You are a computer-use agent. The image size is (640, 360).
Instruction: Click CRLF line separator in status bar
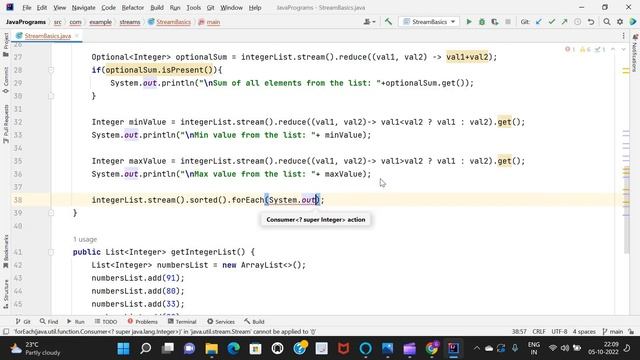pyautogui.click(x=539, y=332)
